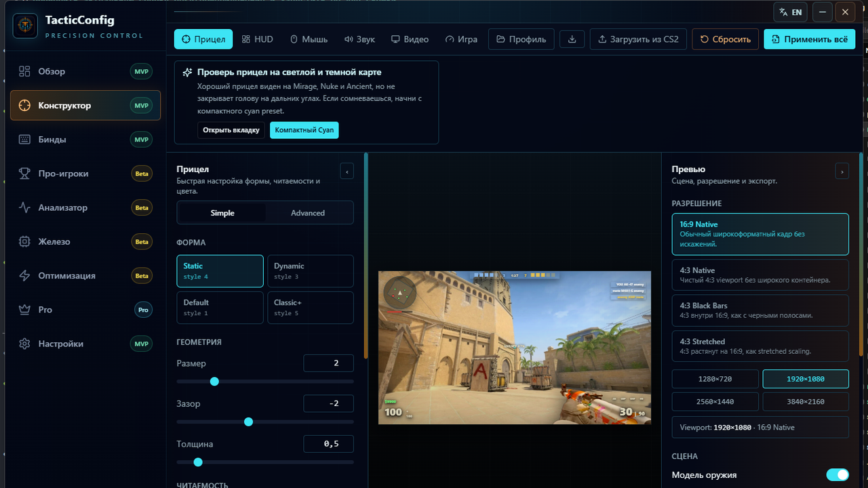
Task: Choose the 2560×1440 resolution
Action: click(715, 401)
